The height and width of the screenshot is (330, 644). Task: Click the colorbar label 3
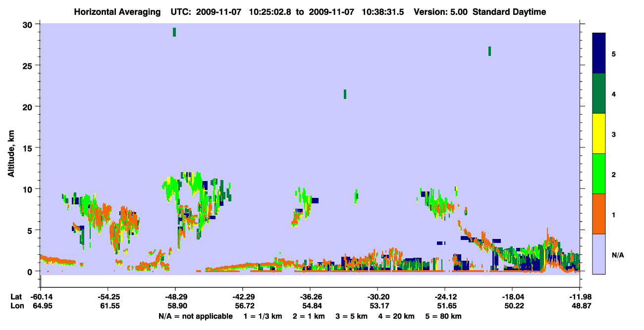(614, 134)
